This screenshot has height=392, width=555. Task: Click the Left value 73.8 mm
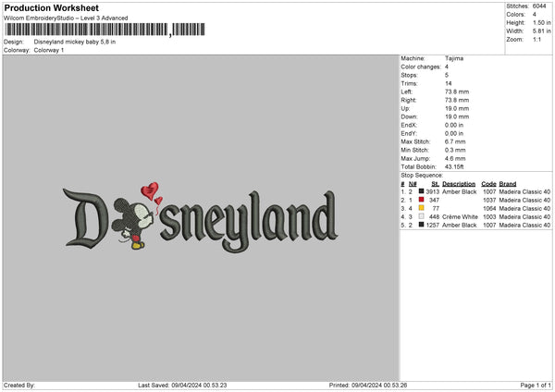pyautogui.click(x=457, y=92)
